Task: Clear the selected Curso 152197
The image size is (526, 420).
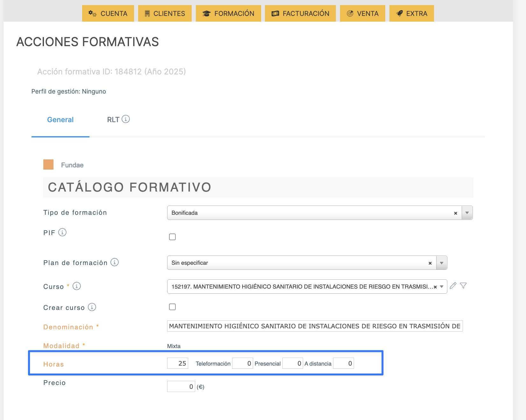Action: tap(435, 287)
